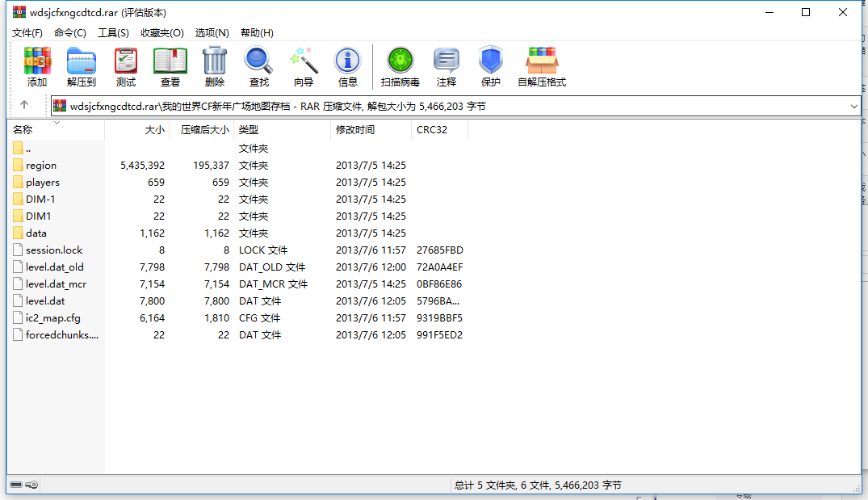
Task: Click the parent folder '..' icon
Action: (x=18, y=148)
